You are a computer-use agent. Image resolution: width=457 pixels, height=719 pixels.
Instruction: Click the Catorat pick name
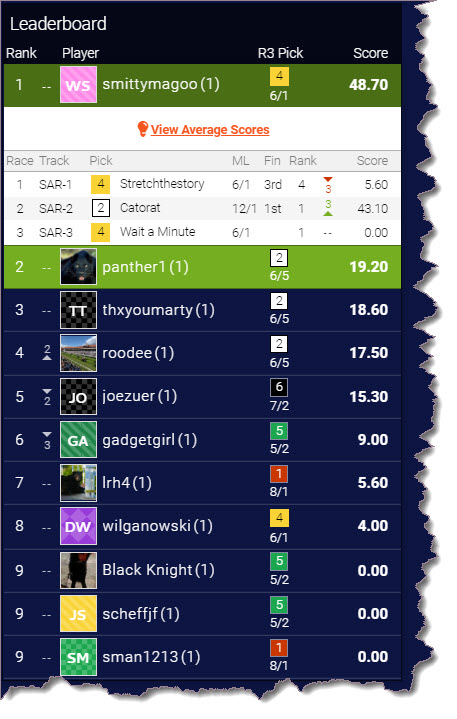pyautogui.click(x=140, y=208)
